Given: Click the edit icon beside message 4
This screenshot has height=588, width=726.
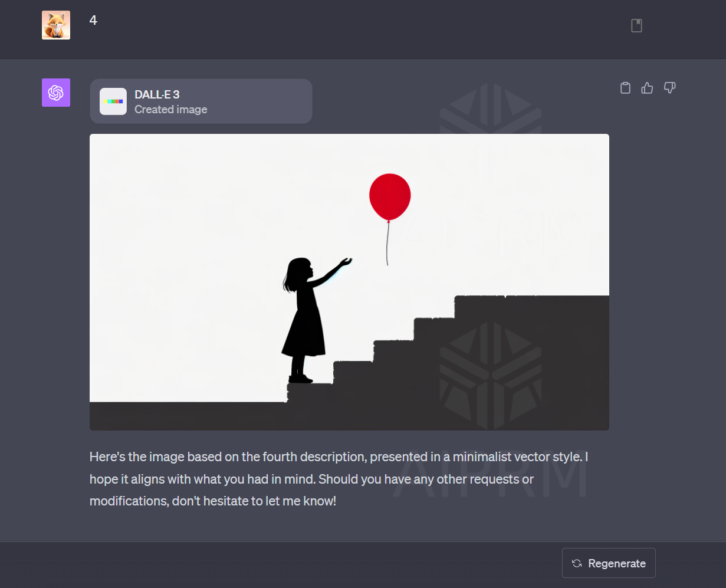Looking at the screenshot, I should click(x=636, y=25).
